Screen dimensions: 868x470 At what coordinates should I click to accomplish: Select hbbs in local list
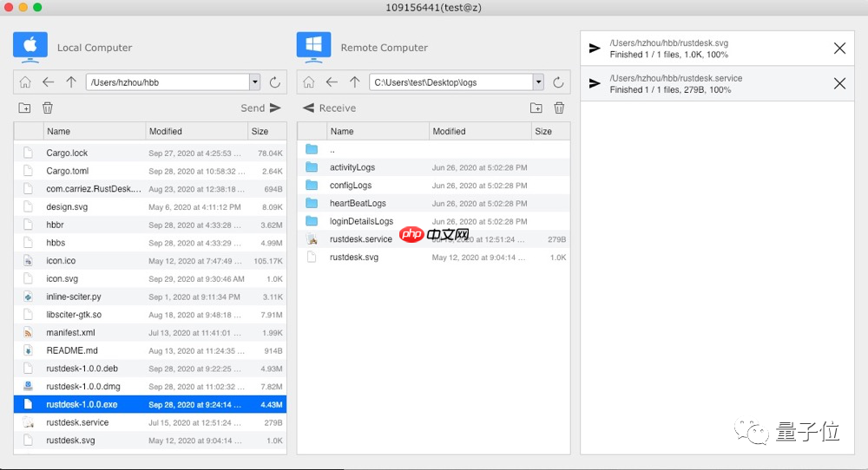[150, 243]
